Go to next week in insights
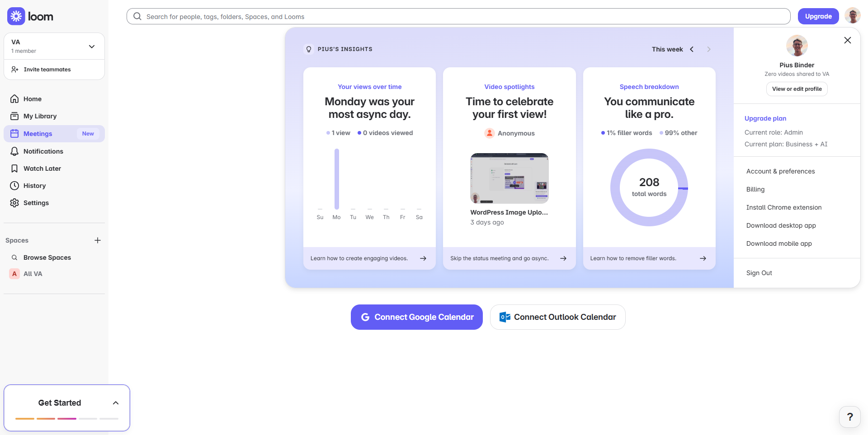The width and height of the screenshot is (868, 435). [x=709, y=49]
